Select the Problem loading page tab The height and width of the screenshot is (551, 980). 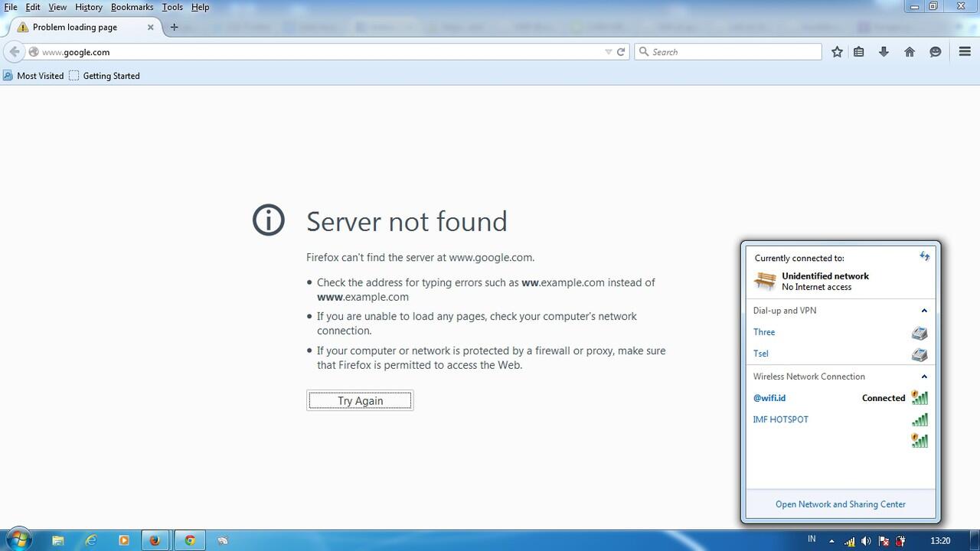[83, 27]
